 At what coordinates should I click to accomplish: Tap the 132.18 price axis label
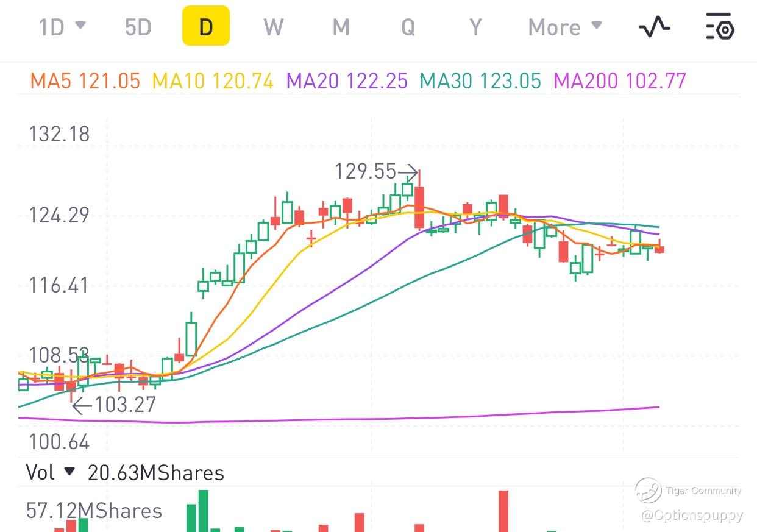point(59,134)
